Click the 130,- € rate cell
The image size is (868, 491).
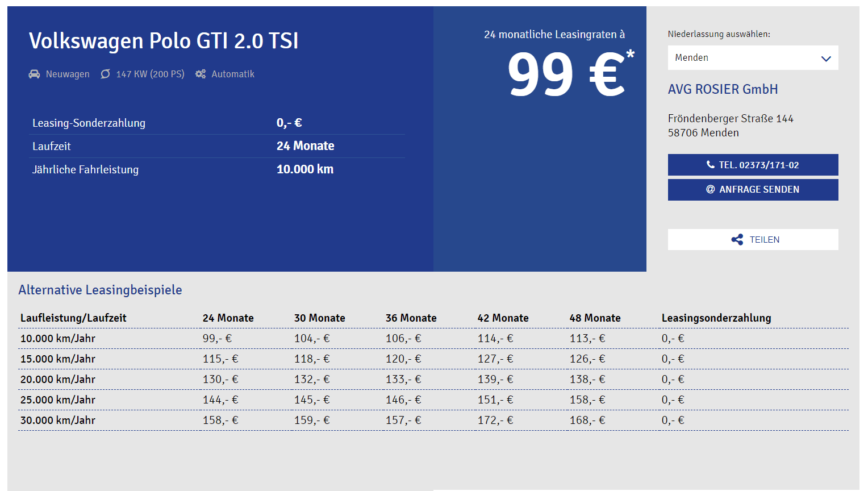220,380
